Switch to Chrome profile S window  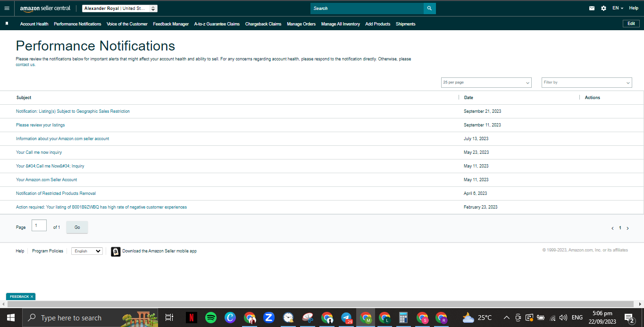(422, 318)
